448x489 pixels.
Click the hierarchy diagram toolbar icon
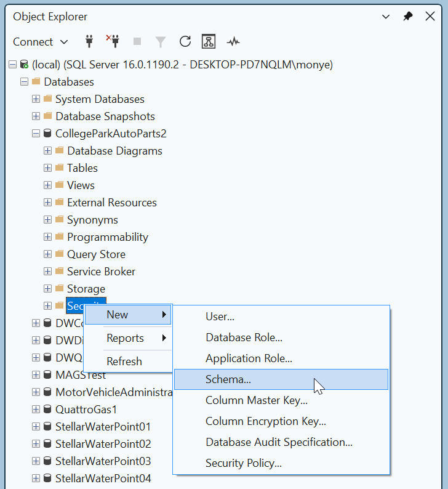coord(209,41)
